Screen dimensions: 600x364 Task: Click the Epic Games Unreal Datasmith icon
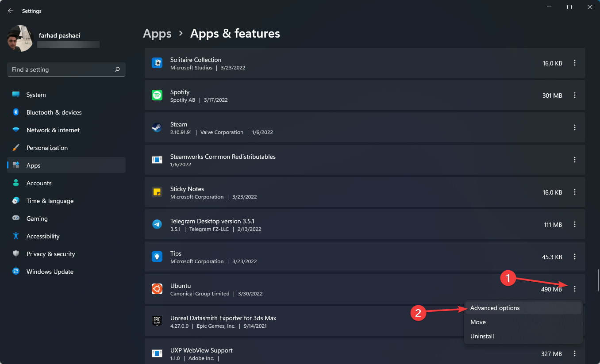coord(157,321)
